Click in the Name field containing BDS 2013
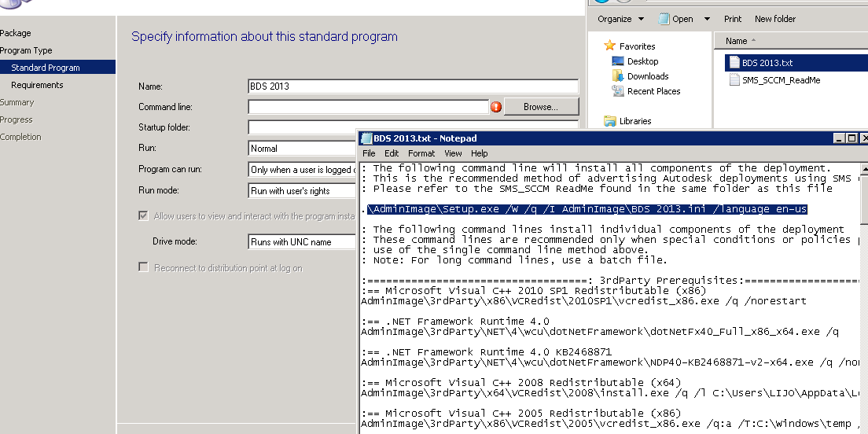 point(413,86)
